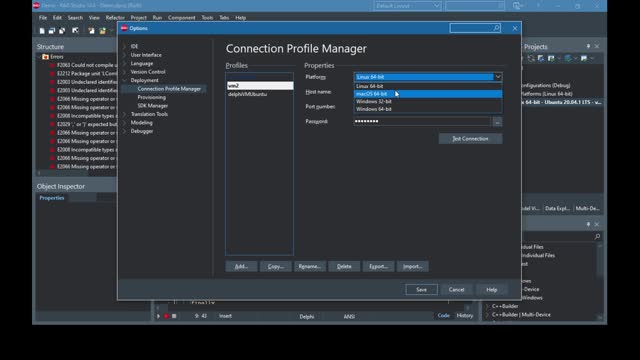Click the Save button
This screenshot has width=640, height=360.
point(421,290)
